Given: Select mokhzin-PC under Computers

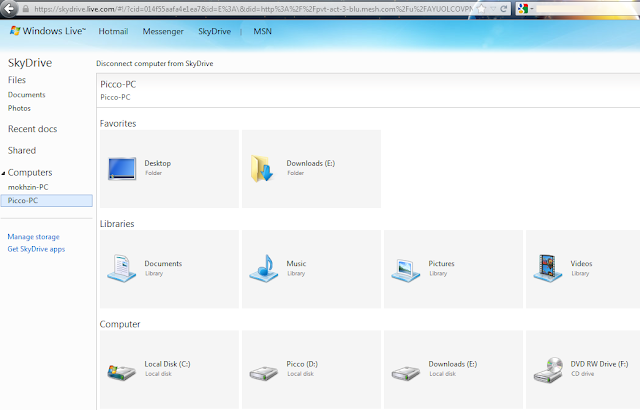Looking at the screenshot, I should [x=28, y=187].
